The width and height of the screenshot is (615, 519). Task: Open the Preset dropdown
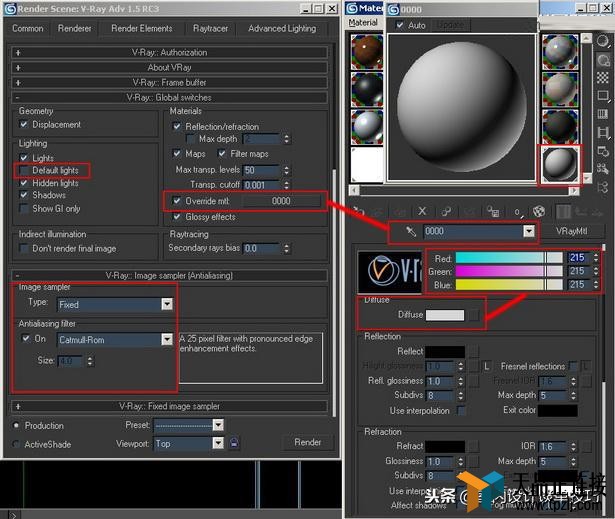pyautogui.click(x=218, y=425)
